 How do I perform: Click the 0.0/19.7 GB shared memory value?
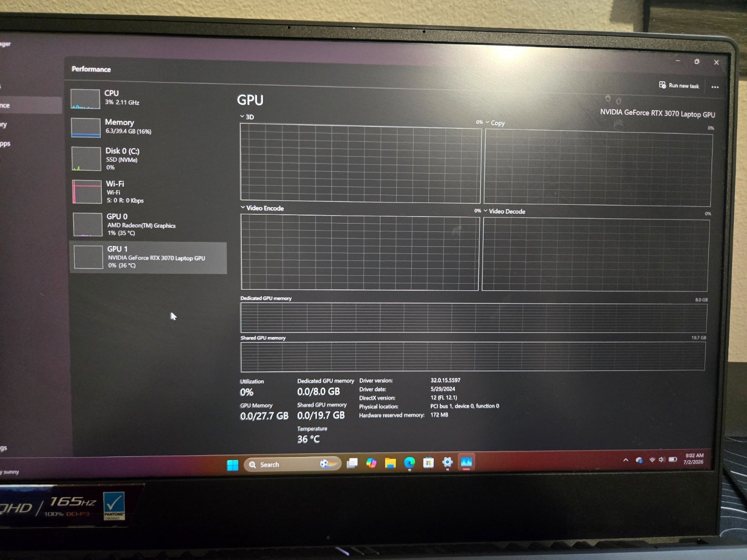(x=321, y=415)
